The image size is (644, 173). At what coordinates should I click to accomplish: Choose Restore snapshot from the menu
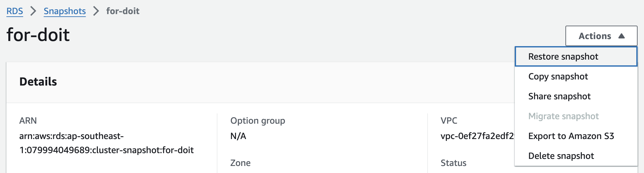coord(563,57)
